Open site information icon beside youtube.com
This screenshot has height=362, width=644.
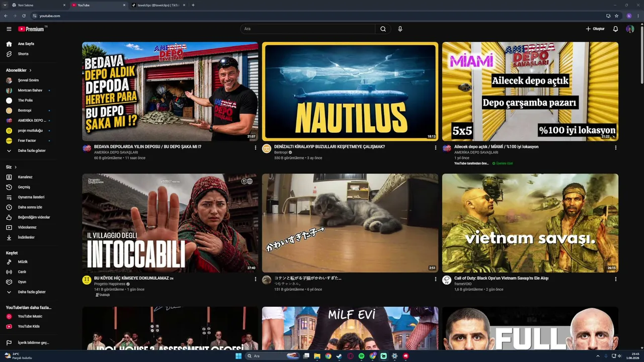(34, 16)
